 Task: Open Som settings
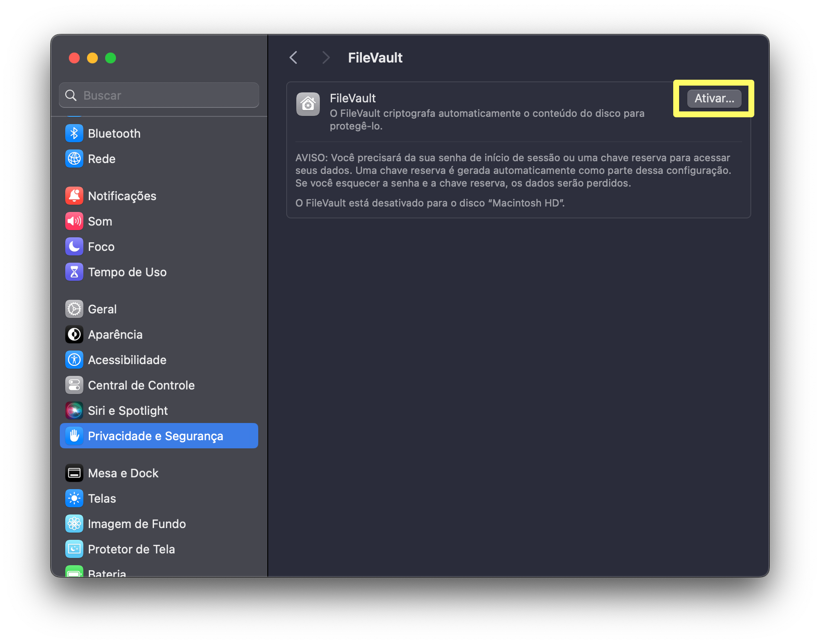[99, 221]
